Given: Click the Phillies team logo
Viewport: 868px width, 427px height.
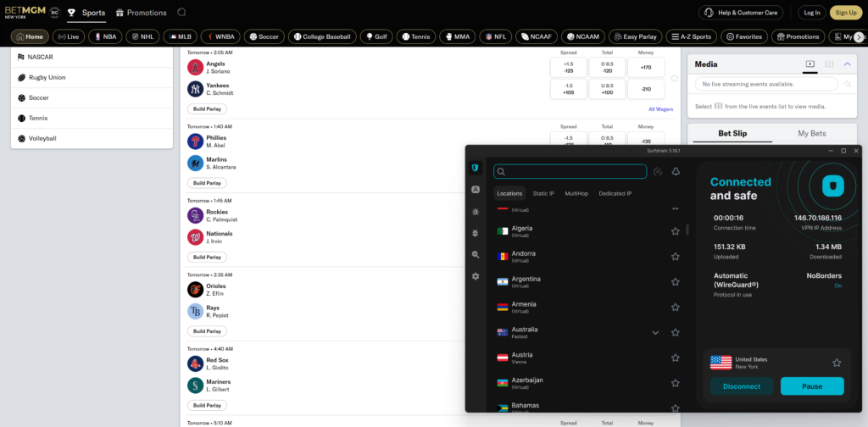Looking at the screenshot, I should (196, 141).
